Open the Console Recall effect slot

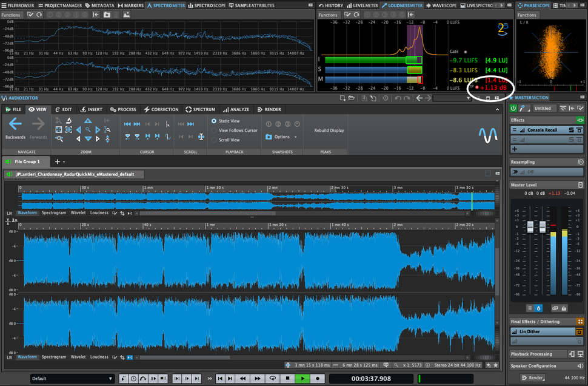tap(543, 130)
